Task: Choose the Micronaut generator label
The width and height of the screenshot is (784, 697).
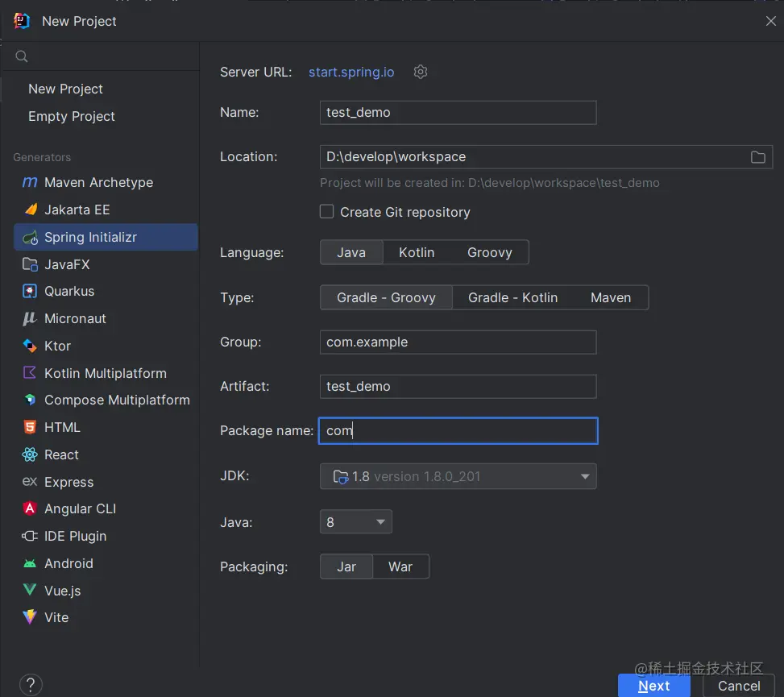Action: click(x=75, y=318)
